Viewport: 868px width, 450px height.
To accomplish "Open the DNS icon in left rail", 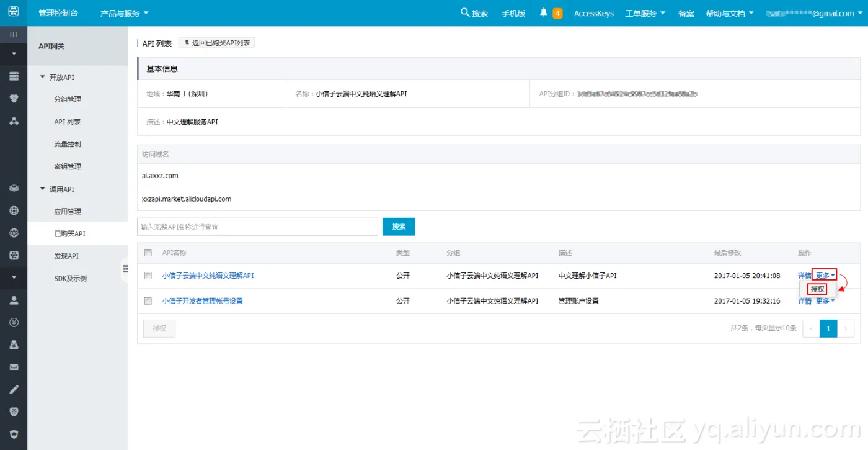I will point(14,232).
